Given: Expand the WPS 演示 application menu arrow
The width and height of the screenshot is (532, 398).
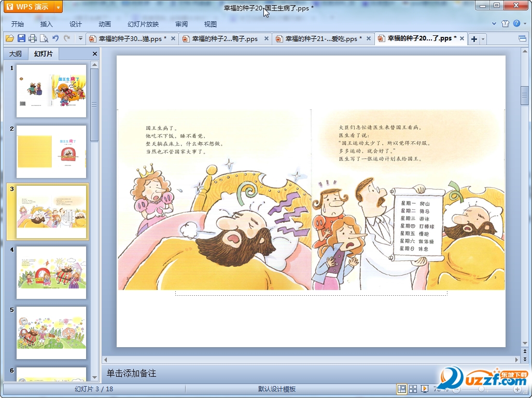Looking at the screenshot, I should point(58,7).
